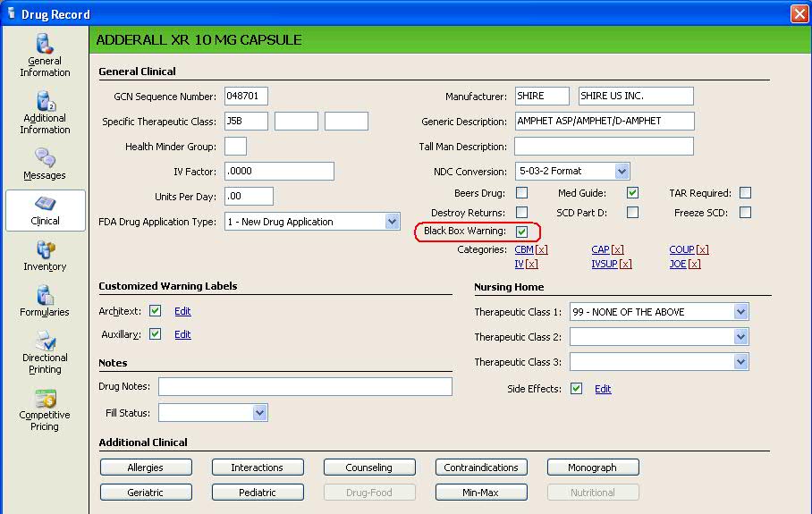
Task: Uncheck the Architext warning label checkbox
Action: pos(155,310)
